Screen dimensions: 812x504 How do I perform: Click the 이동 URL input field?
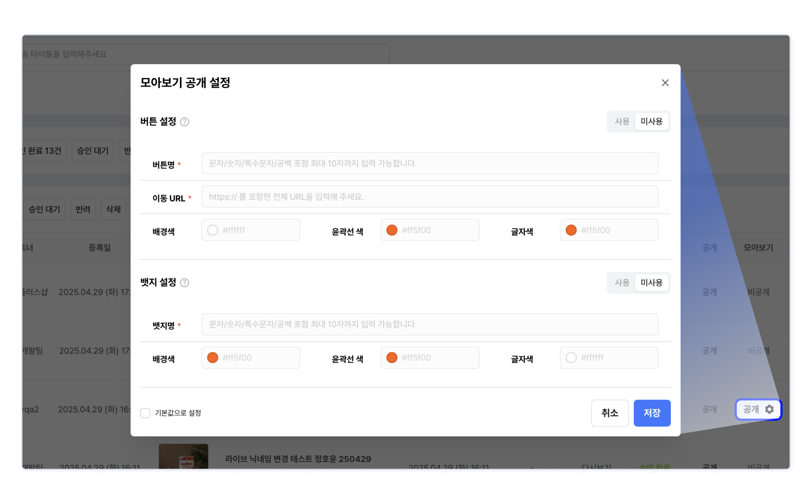[430, 197]
